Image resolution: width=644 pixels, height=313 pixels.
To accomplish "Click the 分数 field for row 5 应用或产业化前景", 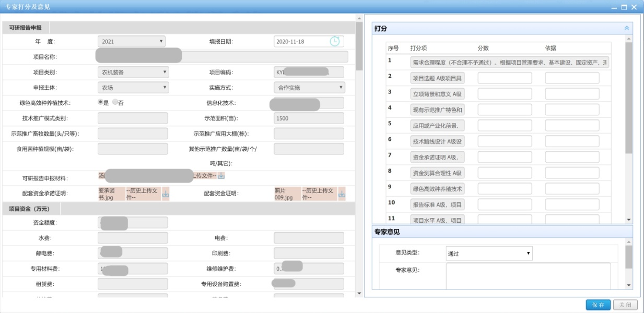I will 505,125.
